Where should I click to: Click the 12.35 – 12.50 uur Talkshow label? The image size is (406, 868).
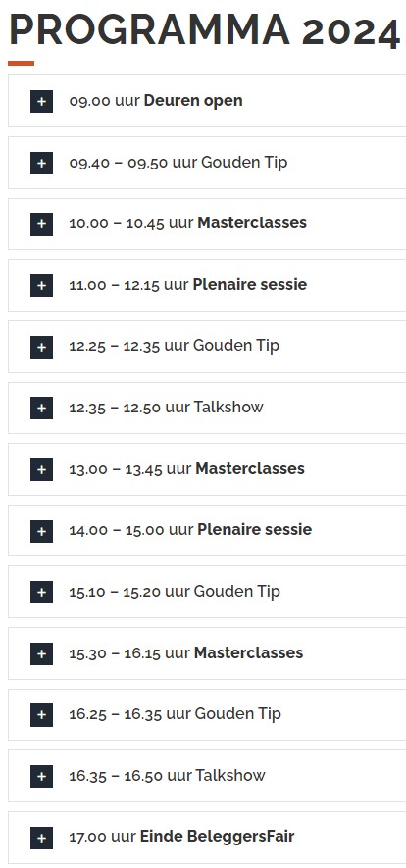pyautogui.click(x=166, y=408)
